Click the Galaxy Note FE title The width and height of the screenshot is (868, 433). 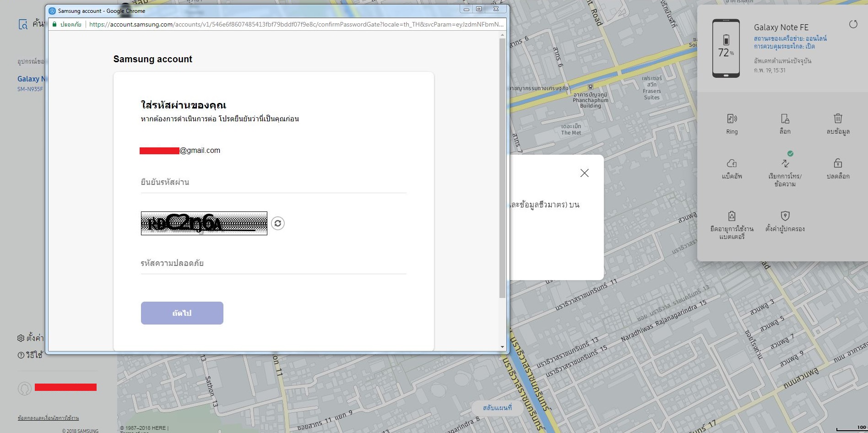pyautogui.click(x=781, y=27)
